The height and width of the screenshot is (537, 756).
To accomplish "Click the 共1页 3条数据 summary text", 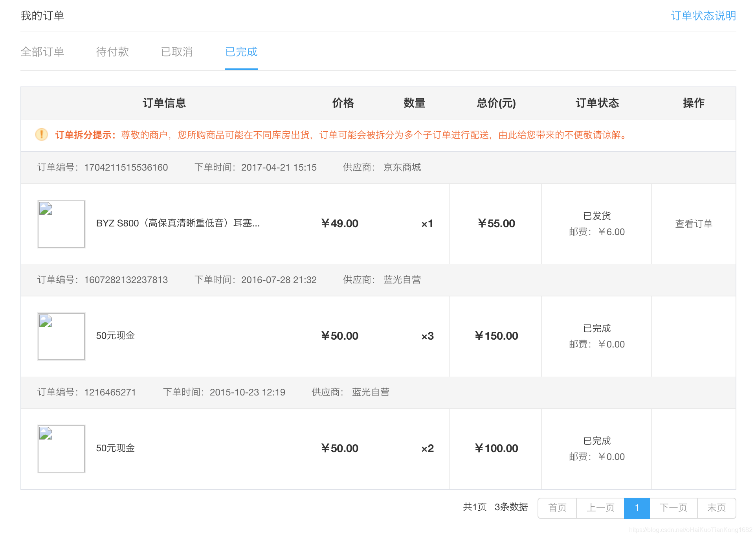I will click(495, 507).
